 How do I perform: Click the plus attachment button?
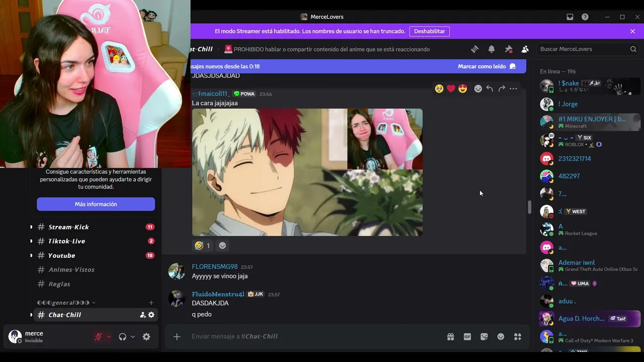click(177, 336)
